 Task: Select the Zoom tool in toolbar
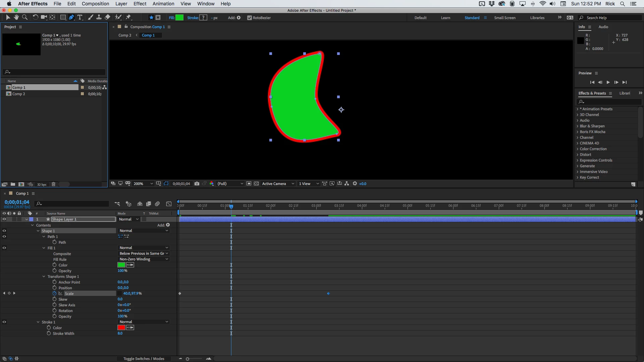click(x=24, y=17)
